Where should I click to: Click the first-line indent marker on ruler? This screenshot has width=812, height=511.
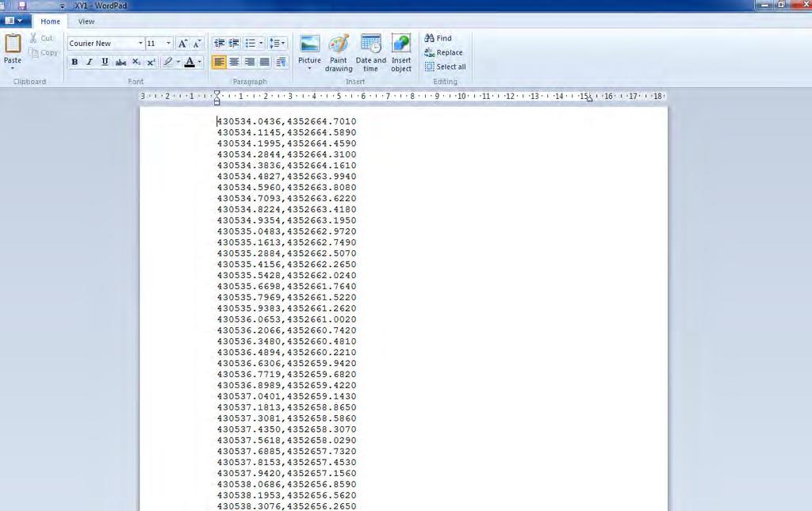[x=217, y=93]
